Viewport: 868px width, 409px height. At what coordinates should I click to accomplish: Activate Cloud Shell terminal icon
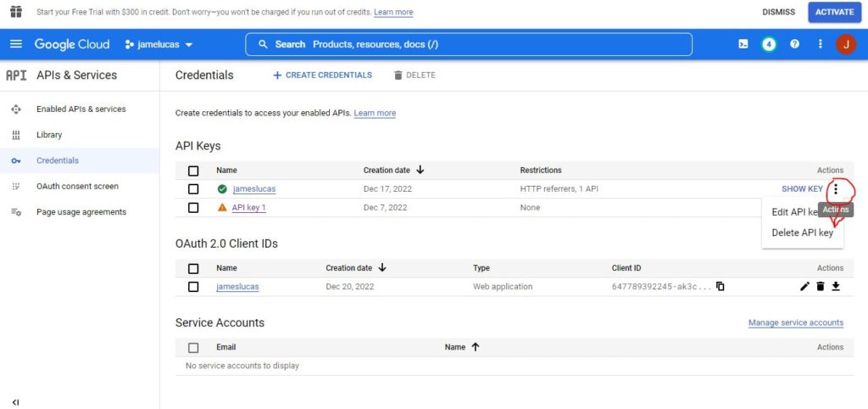743,44
